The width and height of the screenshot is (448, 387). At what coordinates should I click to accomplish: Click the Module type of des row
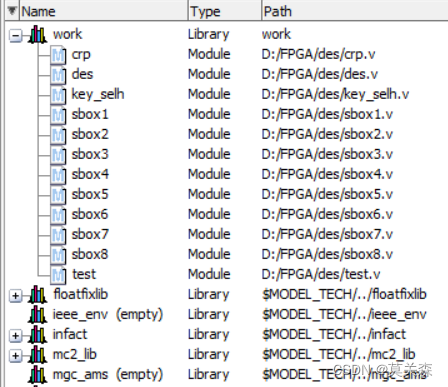click(209, 74)
